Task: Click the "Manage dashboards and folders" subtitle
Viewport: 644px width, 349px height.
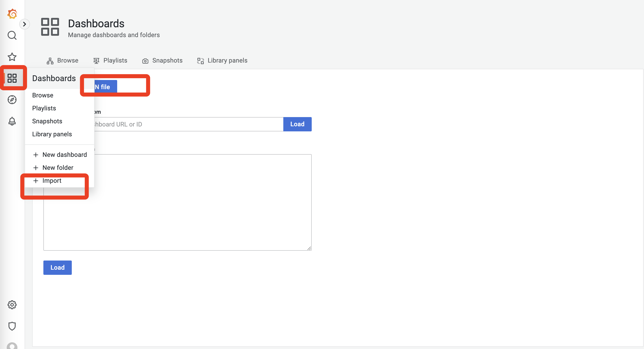Action: 114,35
